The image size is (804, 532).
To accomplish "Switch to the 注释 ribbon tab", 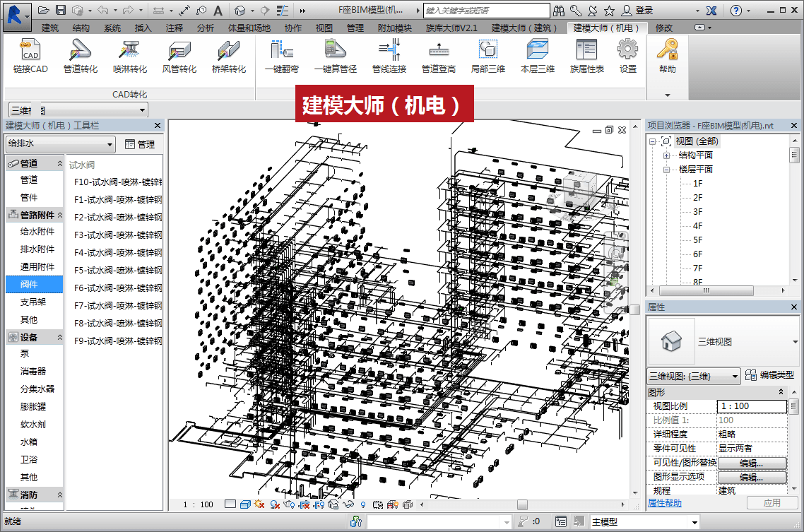I will tap(174, 28).
